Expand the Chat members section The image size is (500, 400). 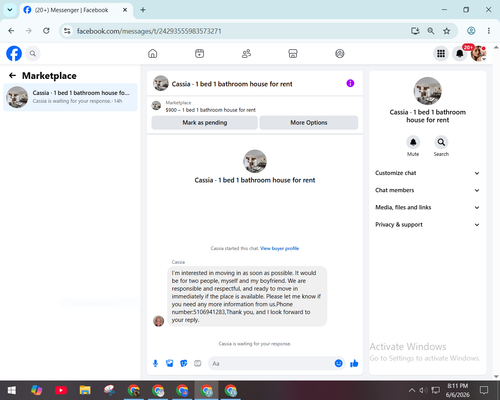pyautogui.click(x=428, y=190)
